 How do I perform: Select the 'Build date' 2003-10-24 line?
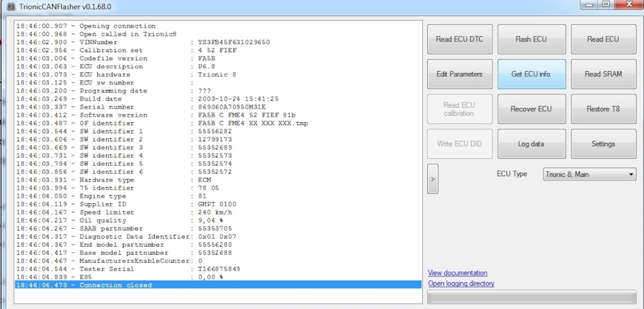click(218, 99)
